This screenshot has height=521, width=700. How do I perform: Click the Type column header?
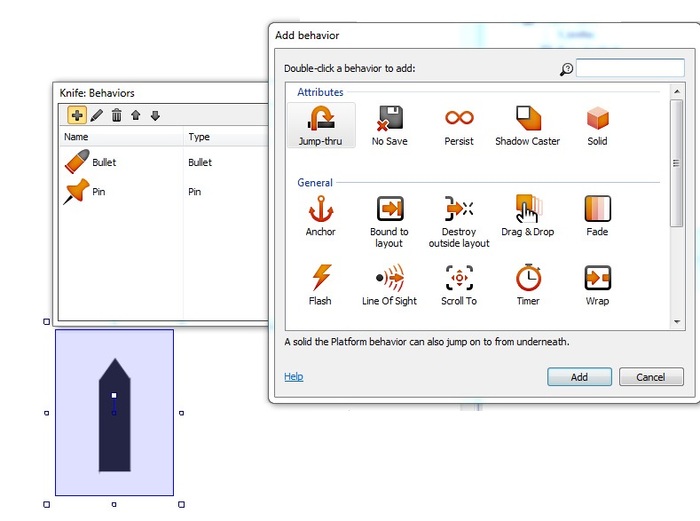[226, 137]
